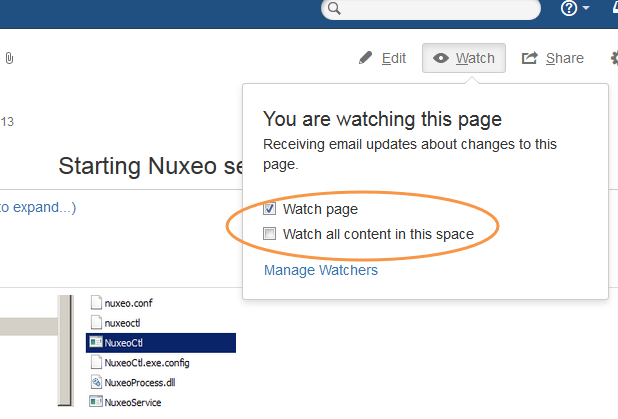The height and width of the screenshot is (419, 618).
Task: Open the Manage Watchers link
Action: pos(320,270)
